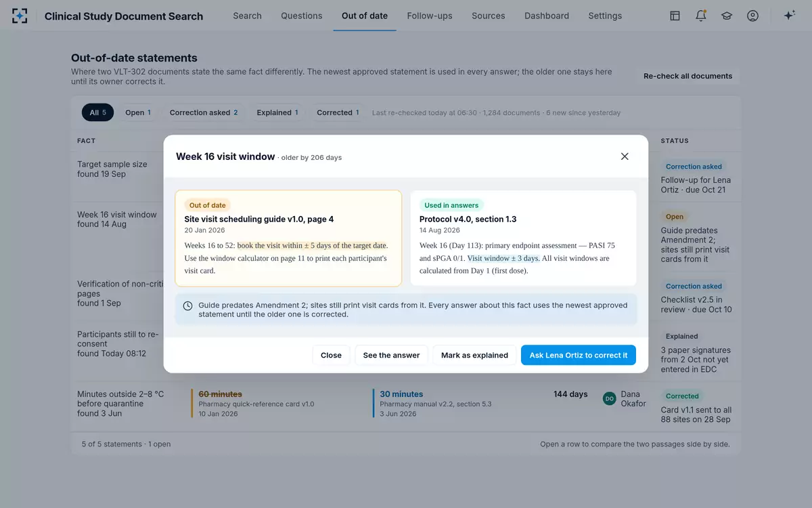This screenshot has width=812, height=508.
Task: Click Pharmacy quick-reference card v1.0
Action: pos(256,404)
